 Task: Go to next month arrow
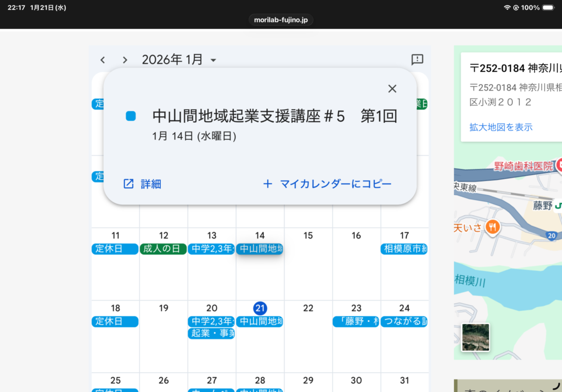[125, 60]
